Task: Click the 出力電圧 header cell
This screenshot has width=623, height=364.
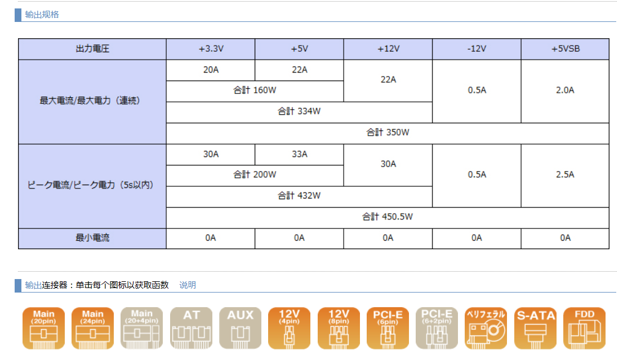Action: (92, 49)
